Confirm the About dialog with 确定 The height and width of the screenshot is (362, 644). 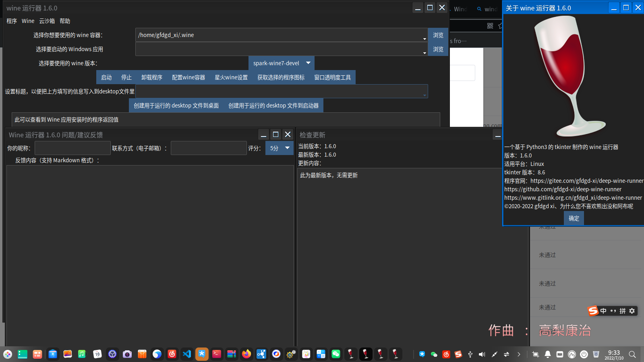pyautogui.click(x=574, y=218)
